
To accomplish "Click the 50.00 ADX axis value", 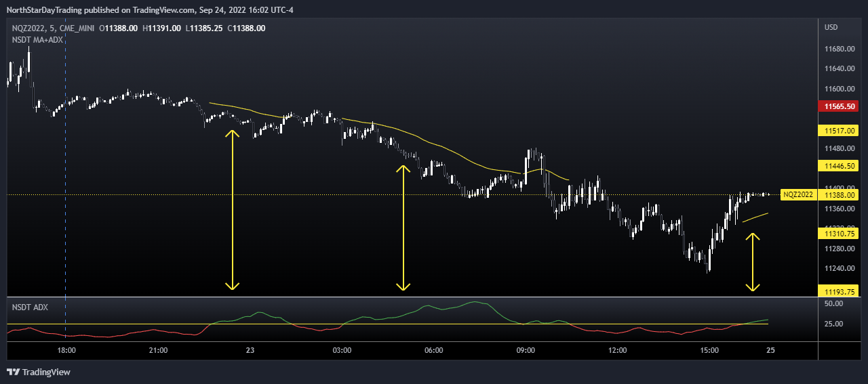I will 833,305.
